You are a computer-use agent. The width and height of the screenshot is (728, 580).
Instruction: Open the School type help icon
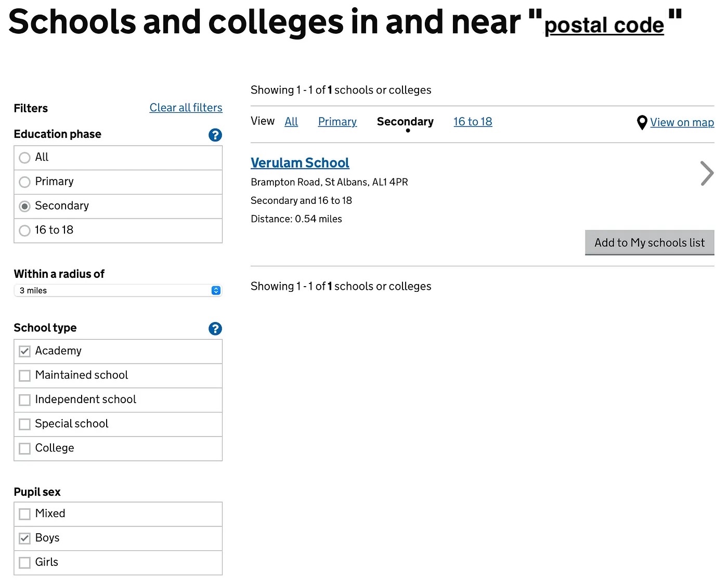pos(215,329)
